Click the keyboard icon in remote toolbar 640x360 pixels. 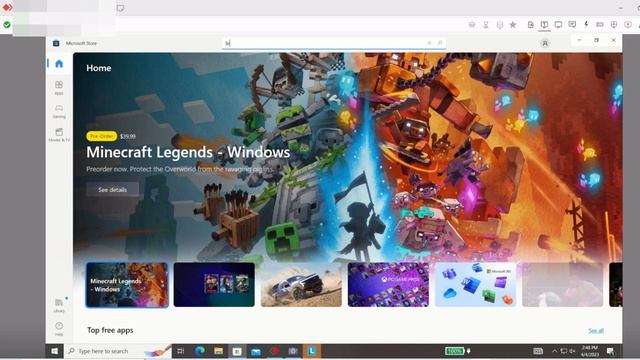[600, 25]
